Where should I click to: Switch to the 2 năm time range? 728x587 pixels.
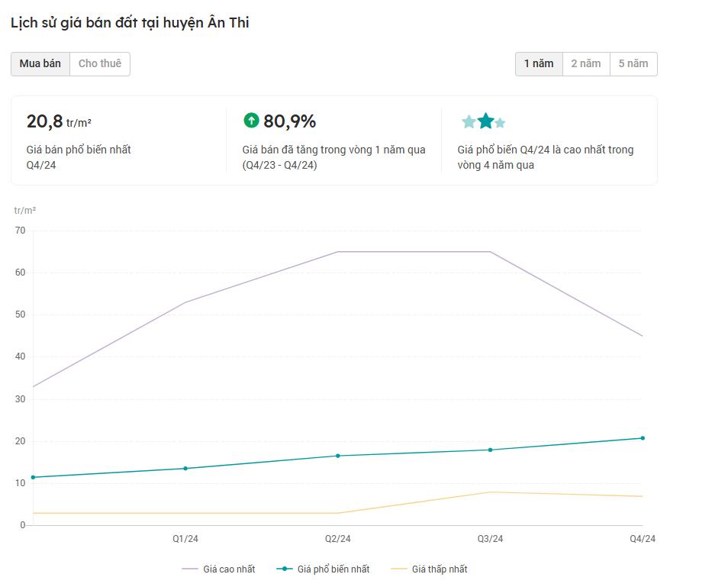(x=586, y=64)
